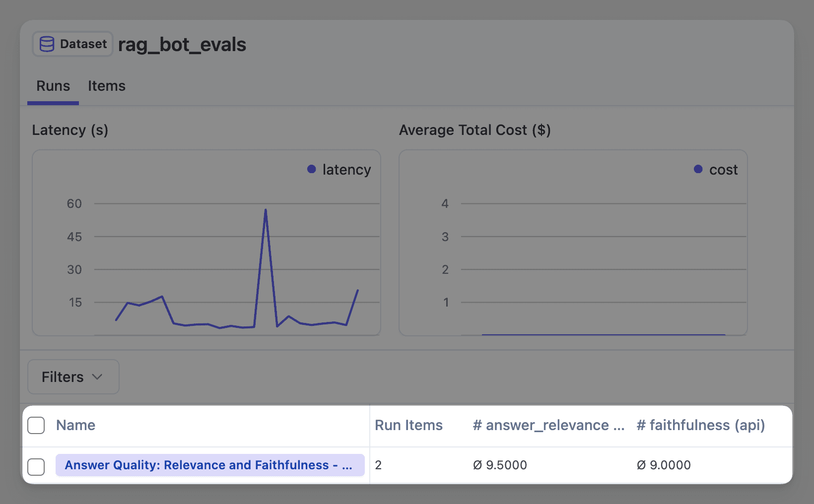Check the Answer Quality run row checkbox
814x504 pixels.
pos(36,466)
